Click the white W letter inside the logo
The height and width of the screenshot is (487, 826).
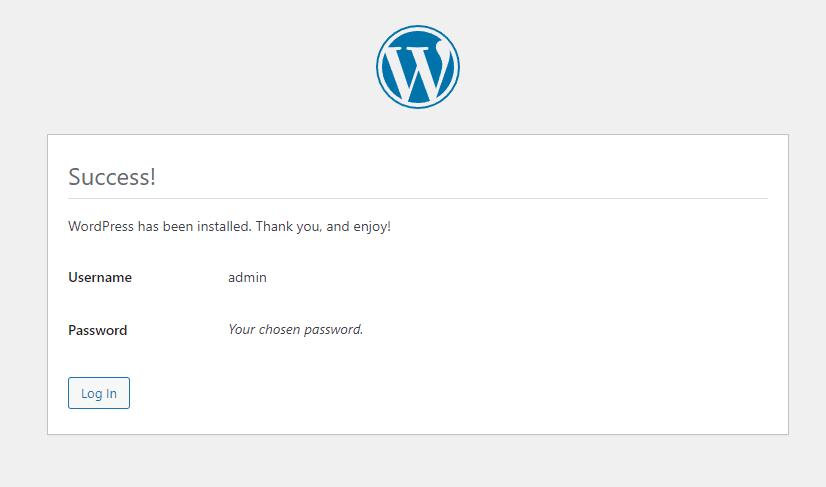coord(414,70)
